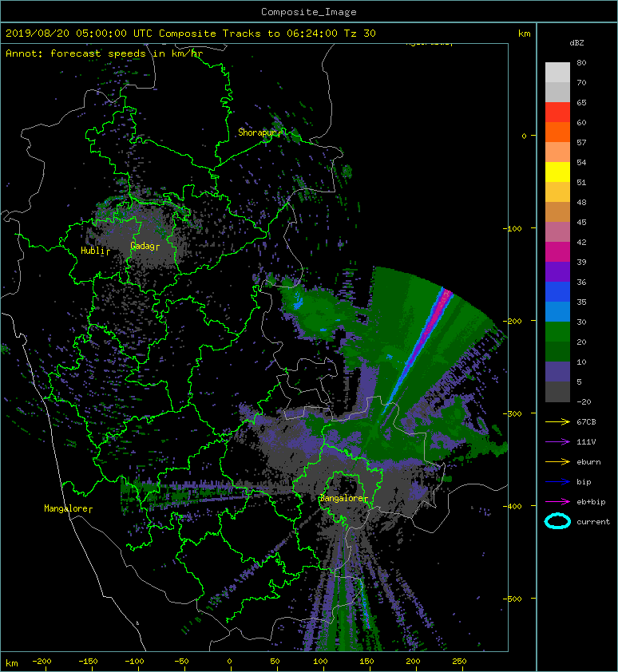Click the 100 x-axis tick label
The width and height of the screenshot is (618, 672).
click(x=320, y=662)
